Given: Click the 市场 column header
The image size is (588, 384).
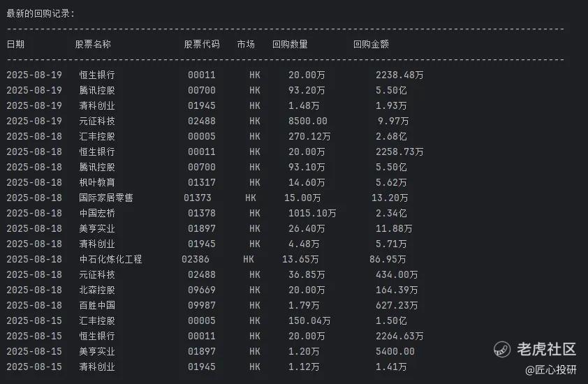Looking at the screenshot, I should coord(246,44).
